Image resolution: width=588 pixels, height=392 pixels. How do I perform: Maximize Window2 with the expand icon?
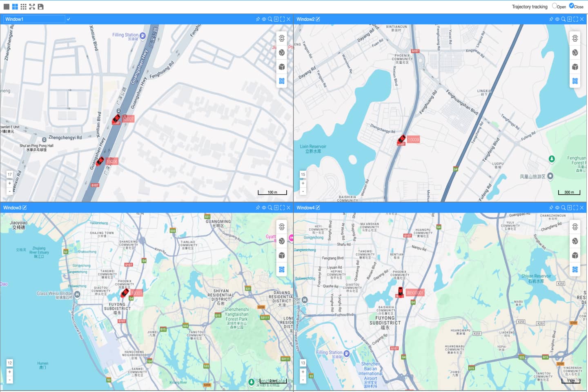tap(575, 19)
